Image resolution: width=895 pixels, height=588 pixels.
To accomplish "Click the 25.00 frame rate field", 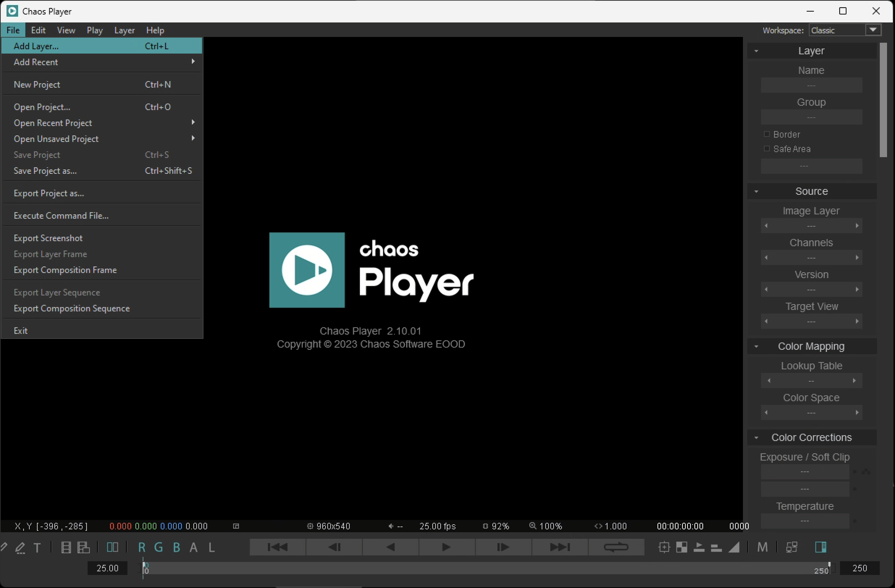I will pyautogui.click(x=108, y=568).
